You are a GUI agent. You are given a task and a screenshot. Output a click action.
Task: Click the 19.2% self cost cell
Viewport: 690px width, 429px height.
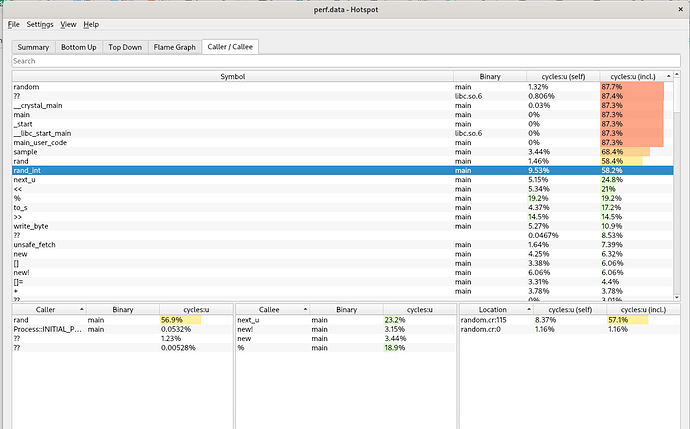coord(563,198)
